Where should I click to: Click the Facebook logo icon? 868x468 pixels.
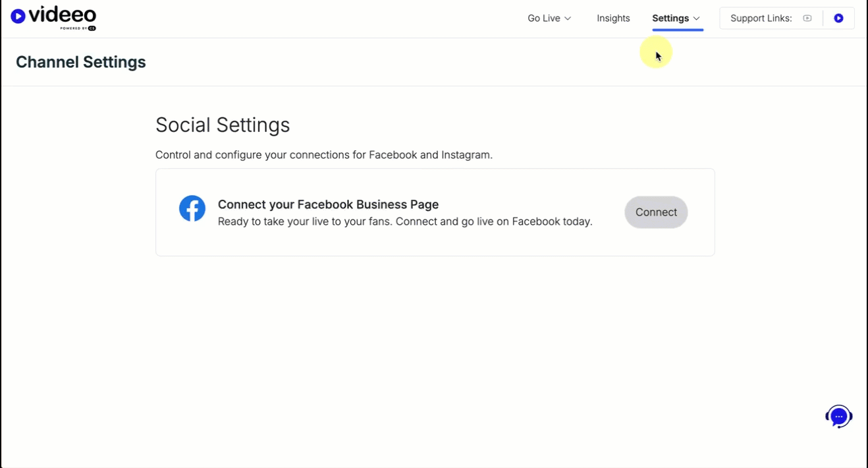pyautogui.click(x=192, y=208)
